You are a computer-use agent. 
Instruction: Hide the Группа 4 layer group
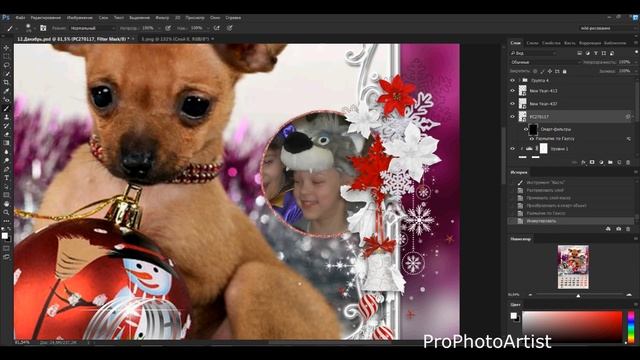click(x=513, y=80)
